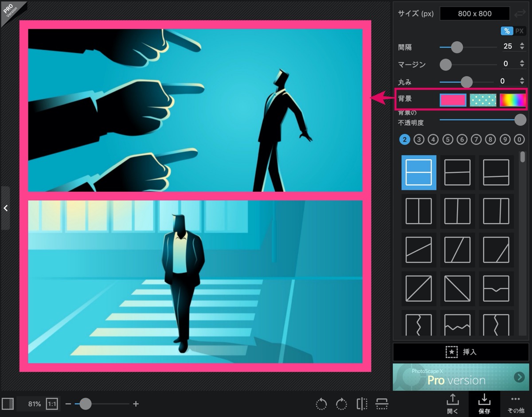This screenshot has height=417, width=532.
Task: Expand the collapsed left side panel
Action: (x=5, y=208)
